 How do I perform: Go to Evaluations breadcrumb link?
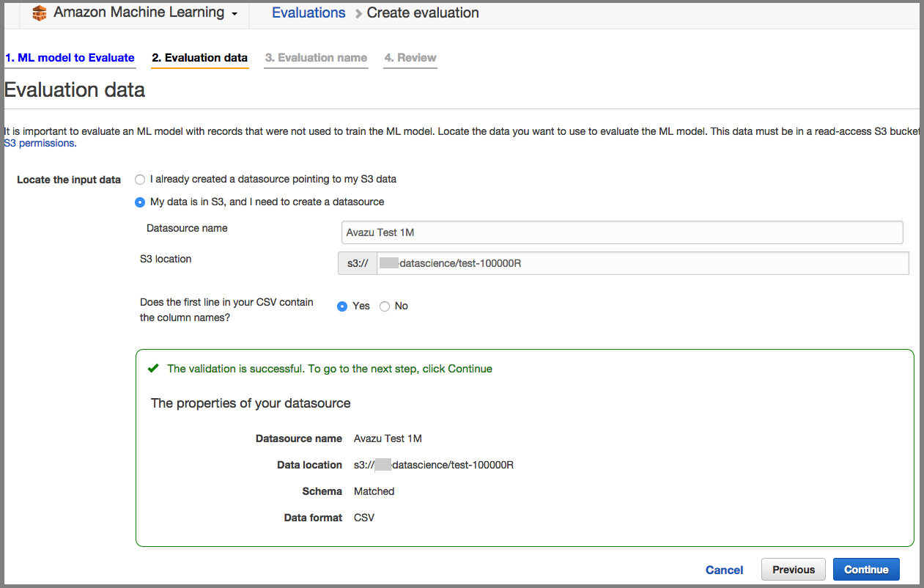(308, 12)
